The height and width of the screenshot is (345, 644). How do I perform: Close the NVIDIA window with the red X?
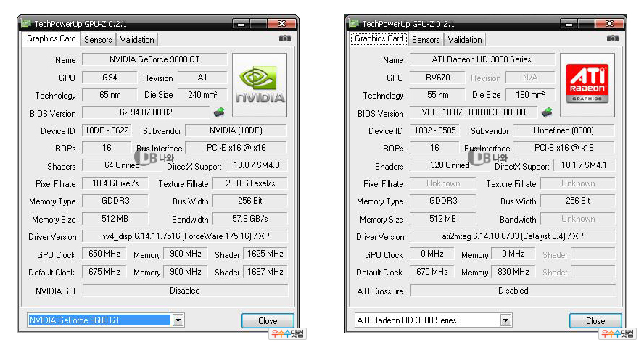pos(281,24)
